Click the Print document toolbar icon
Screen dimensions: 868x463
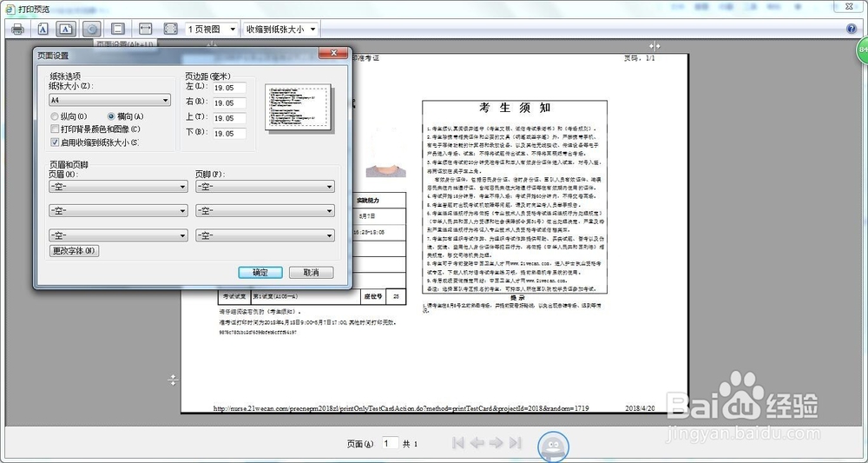point(17,30)
